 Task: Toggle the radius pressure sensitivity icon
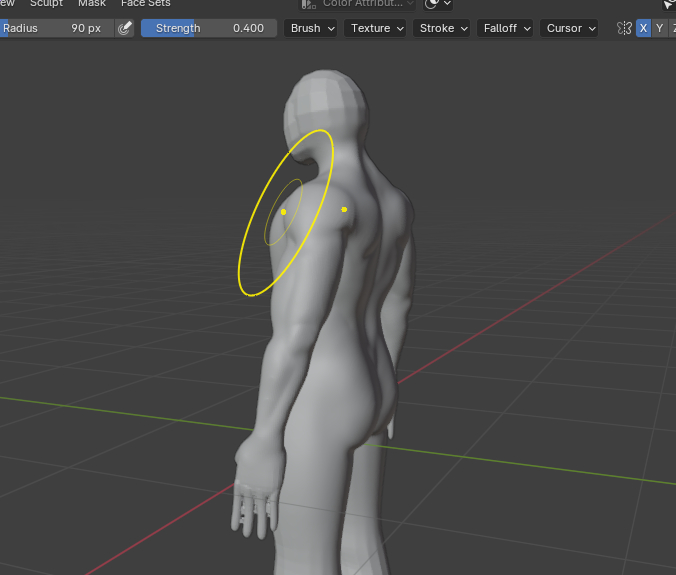[125, 28]
